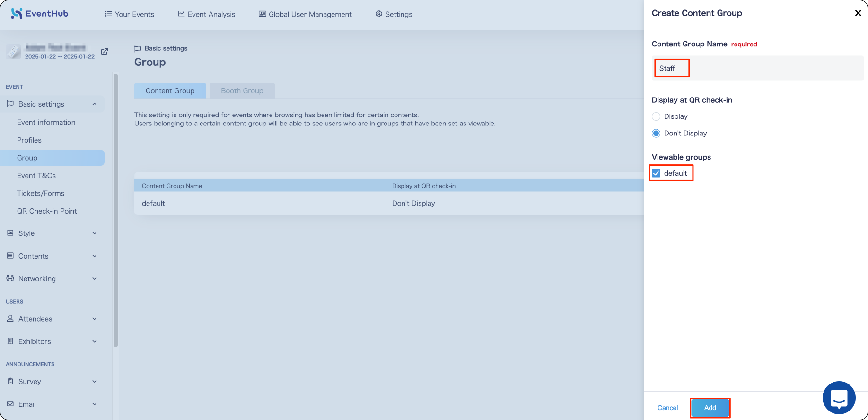Click the EventHub logo

pos(40,14)
